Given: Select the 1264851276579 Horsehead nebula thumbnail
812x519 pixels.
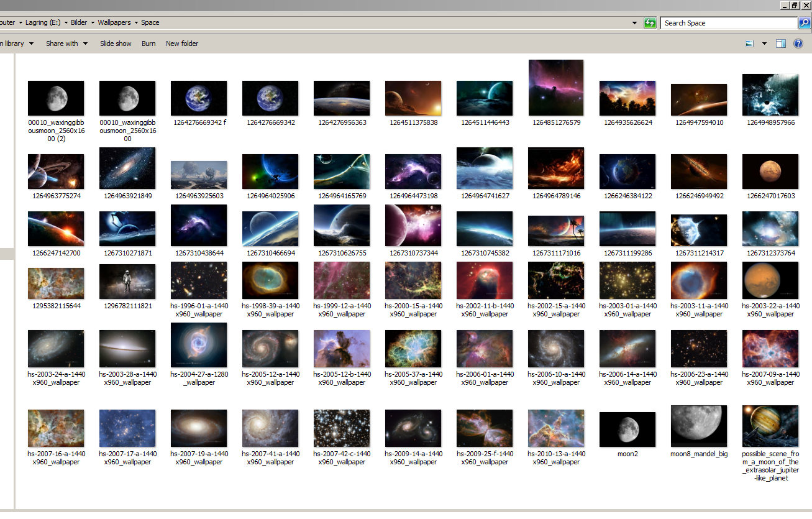Looking at the screenshot, I should (x=556, y=88).
